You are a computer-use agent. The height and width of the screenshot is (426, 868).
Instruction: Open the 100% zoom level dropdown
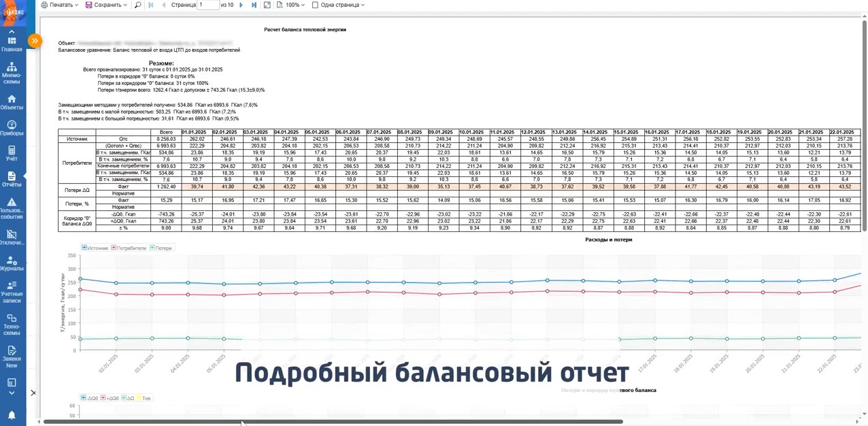coord(291,5)
